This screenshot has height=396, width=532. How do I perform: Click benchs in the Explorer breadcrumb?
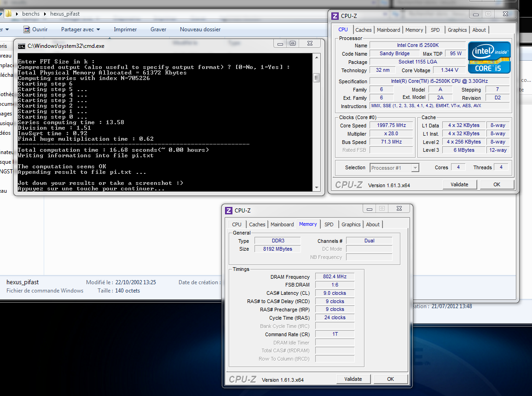point(31,14)
